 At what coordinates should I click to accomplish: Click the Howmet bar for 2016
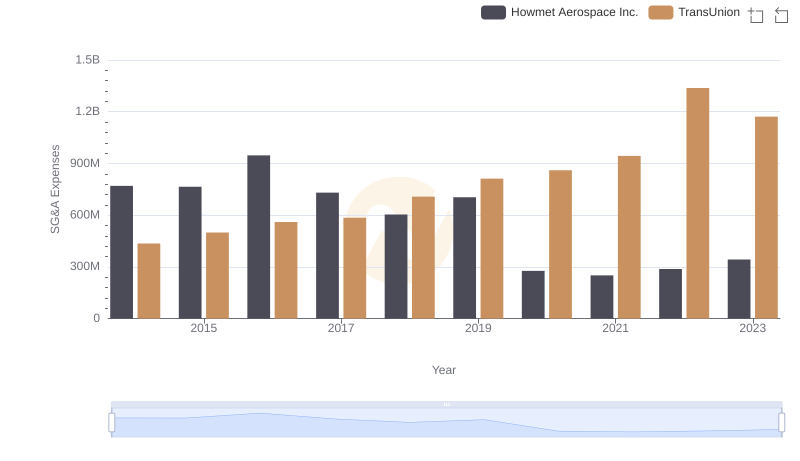(x=259, y=237)
